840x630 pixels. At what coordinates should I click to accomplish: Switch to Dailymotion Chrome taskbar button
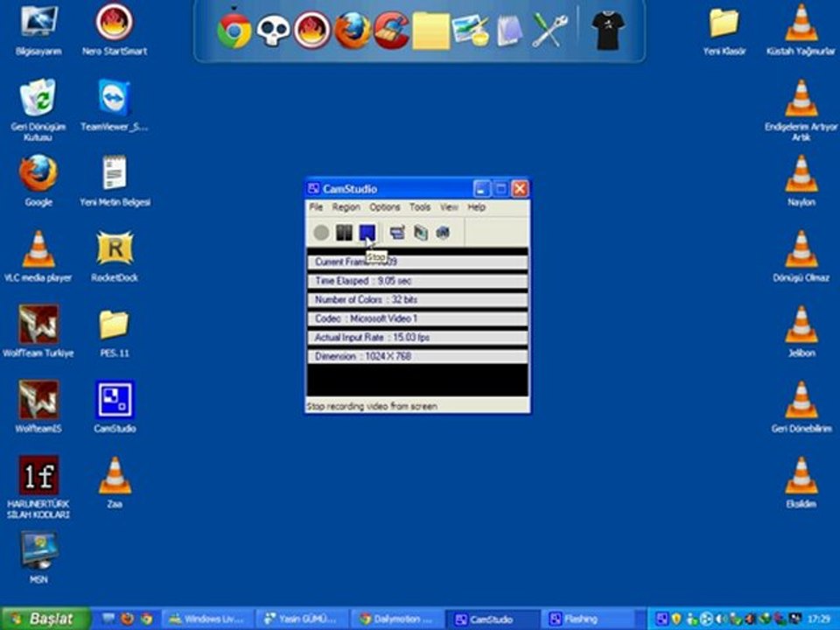pyautogui.click(x=397, y=619)
